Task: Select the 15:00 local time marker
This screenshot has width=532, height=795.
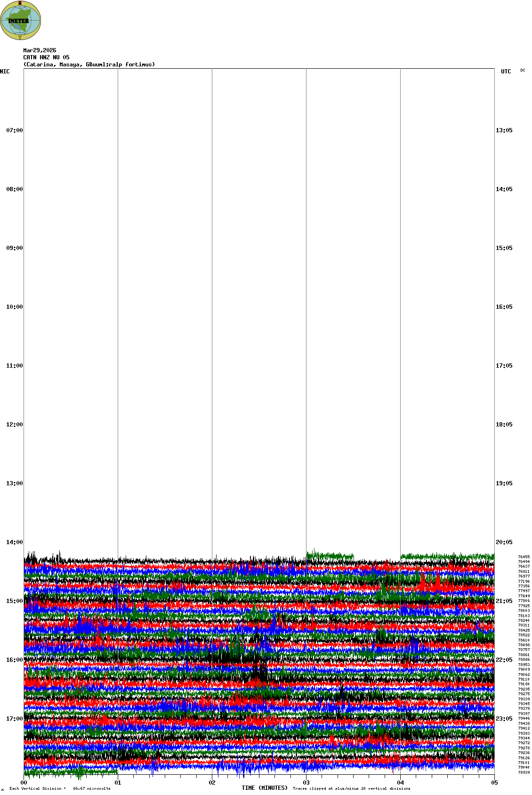Action: pos(14,601)
